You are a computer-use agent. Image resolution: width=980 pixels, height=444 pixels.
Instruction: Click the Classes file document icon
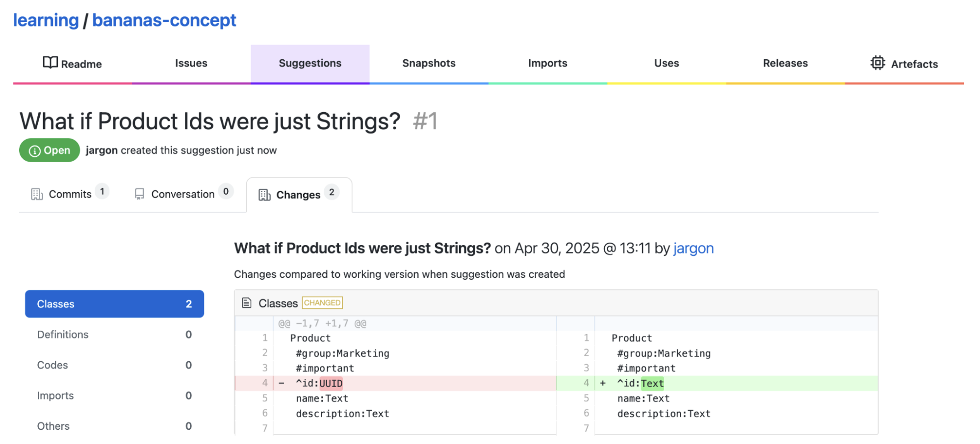(x=247, y=303)
